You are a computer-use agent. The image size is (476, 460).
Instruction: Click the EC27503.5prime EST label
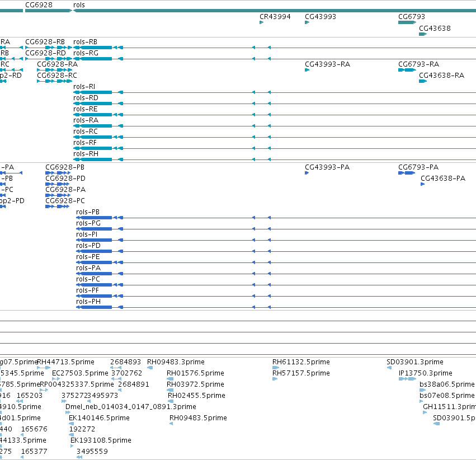pos(80,373)
